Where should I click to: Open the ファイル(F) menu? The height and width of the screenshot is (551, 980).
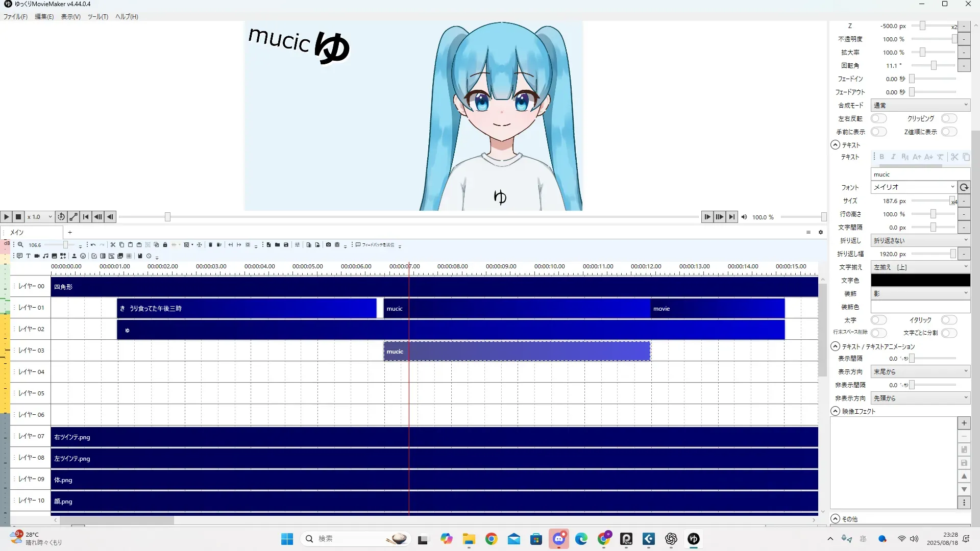[15, 16]
